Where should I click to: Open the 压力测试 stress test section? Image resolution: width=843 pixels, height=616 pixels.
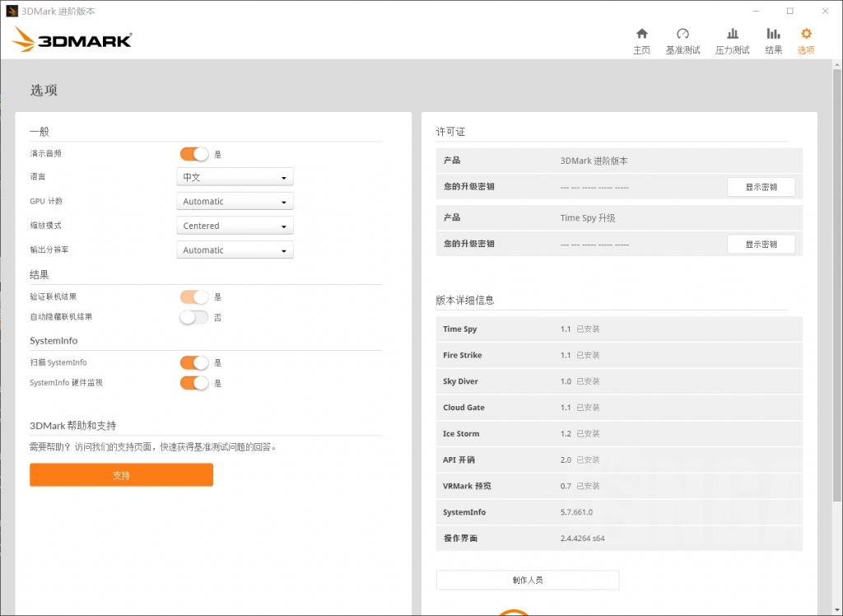pyautogui.click(x=731, y=40)
